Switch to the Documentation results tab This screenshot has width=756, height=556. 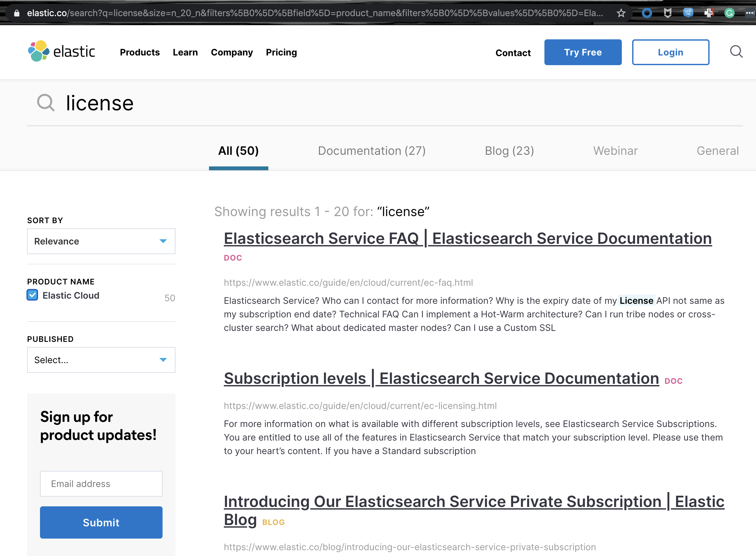(x=372, y=151)
